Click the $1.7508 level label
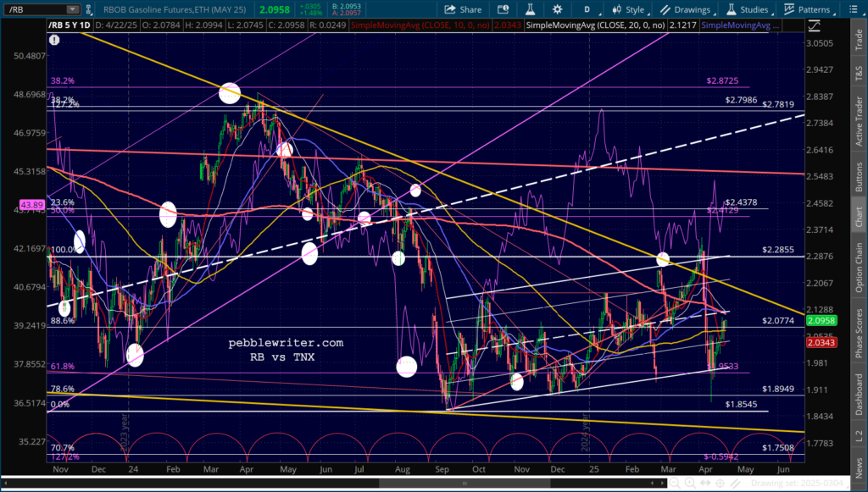 tap(778, 448)
